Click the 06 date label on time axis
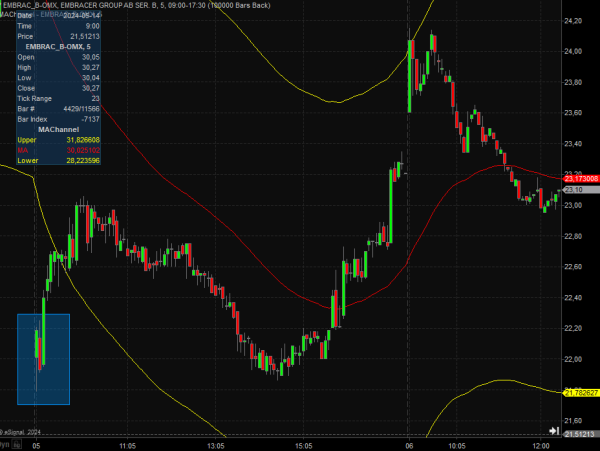 pos(409,446)
